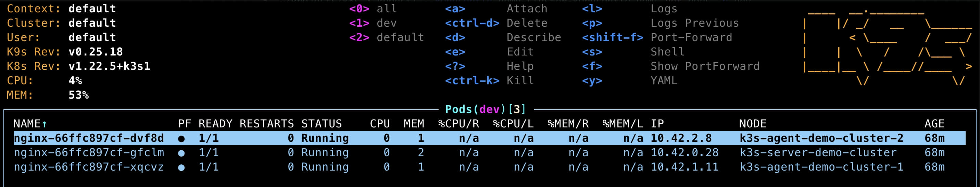Screen dimensions: 980x187
Task: Click the <d> Describe command hint
Action: point(503,37)
